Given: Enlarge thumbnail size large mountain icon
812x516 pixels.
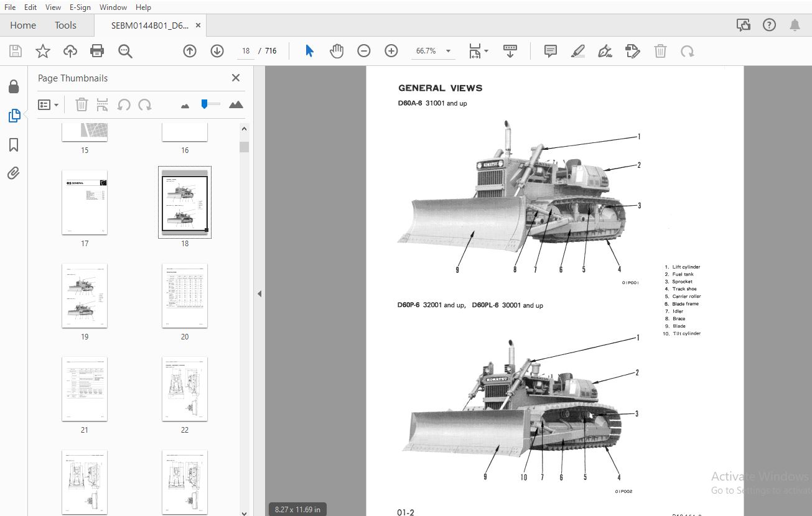Looking at the screenshot, I should click(236, 105).
